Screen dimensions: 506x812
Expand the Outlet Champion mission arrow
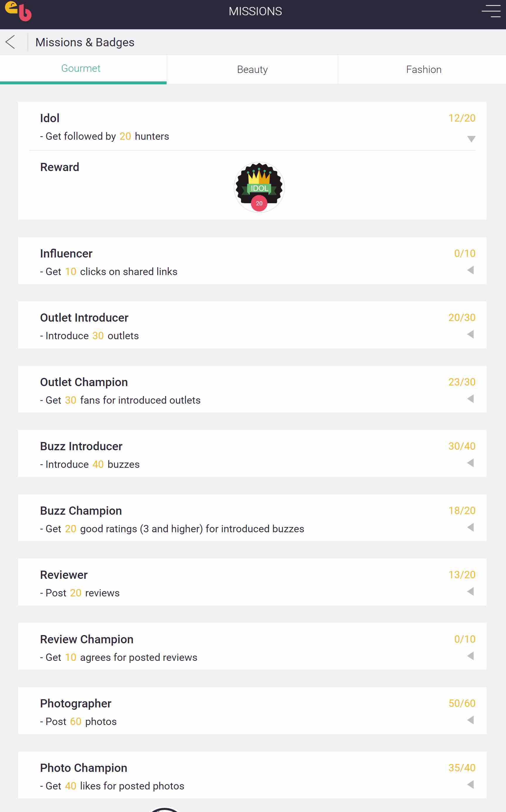click(471, 399)
